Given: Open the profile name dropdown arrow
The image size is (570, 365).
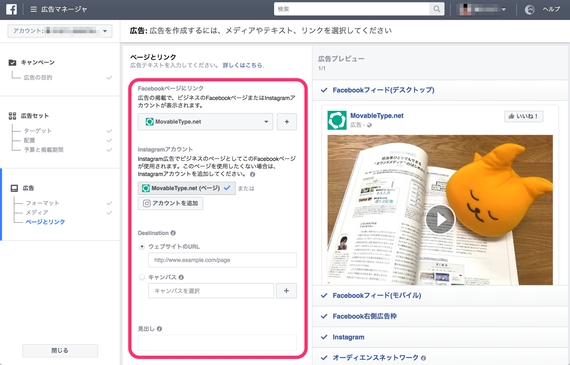Looking at the screenshot, I should coord(503,9).
